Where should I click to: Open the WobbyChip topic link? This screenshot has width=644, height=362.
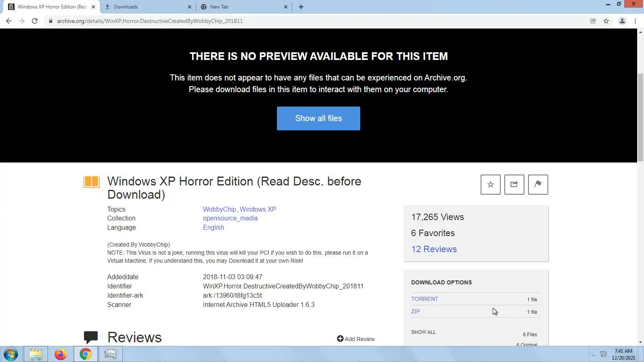point(219,209)
